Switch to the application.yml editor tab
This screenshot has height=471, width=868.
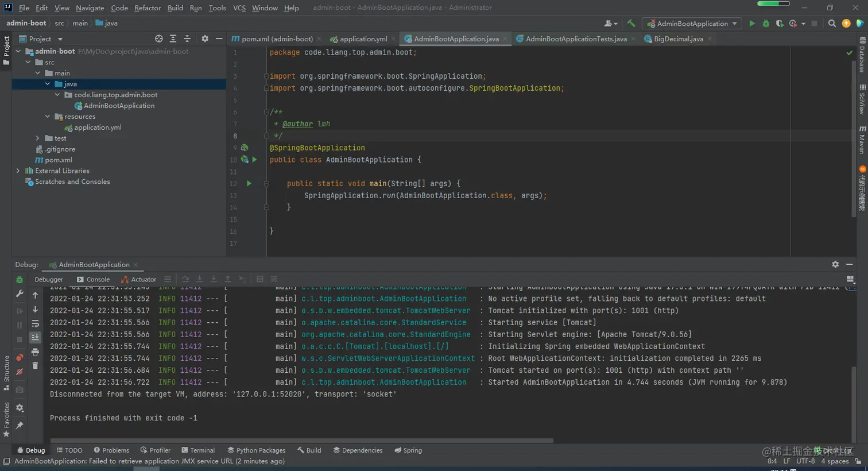(x=363, y=39)
